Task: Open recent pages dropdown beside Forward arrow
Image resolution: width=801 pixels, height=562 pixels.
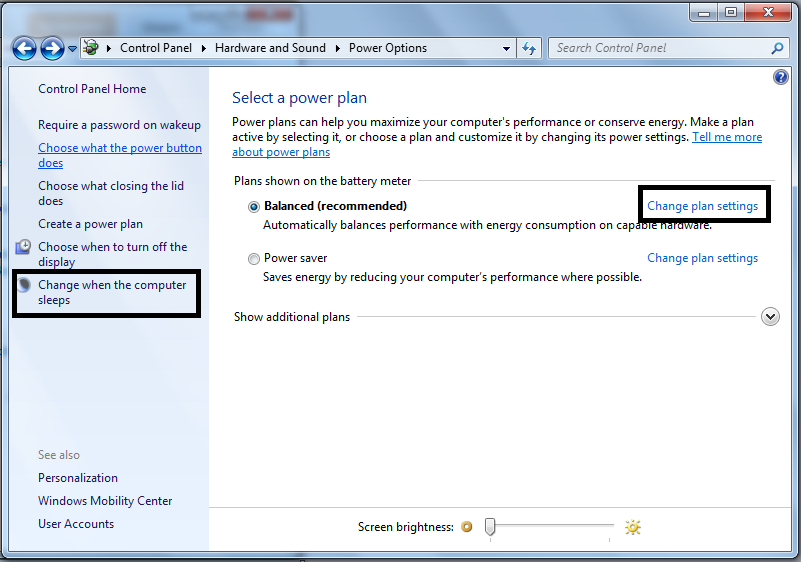Action: coord(73,49)
